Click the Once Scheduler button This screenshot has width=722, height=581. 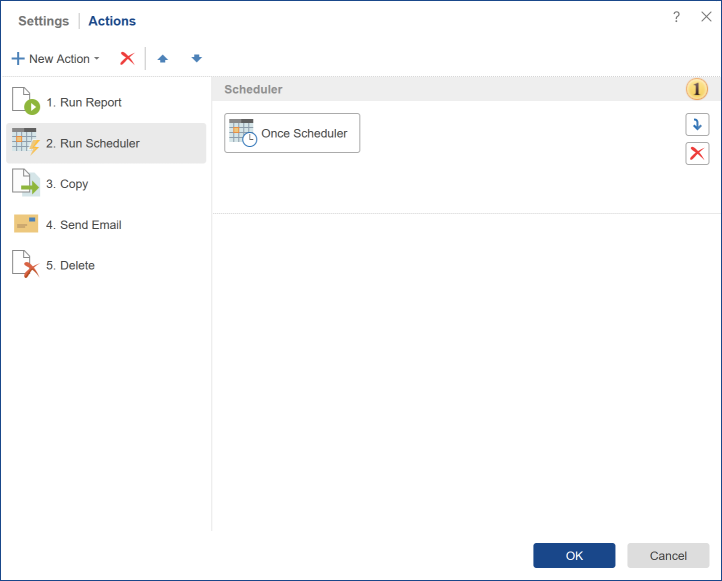click(x=292, y=133)
